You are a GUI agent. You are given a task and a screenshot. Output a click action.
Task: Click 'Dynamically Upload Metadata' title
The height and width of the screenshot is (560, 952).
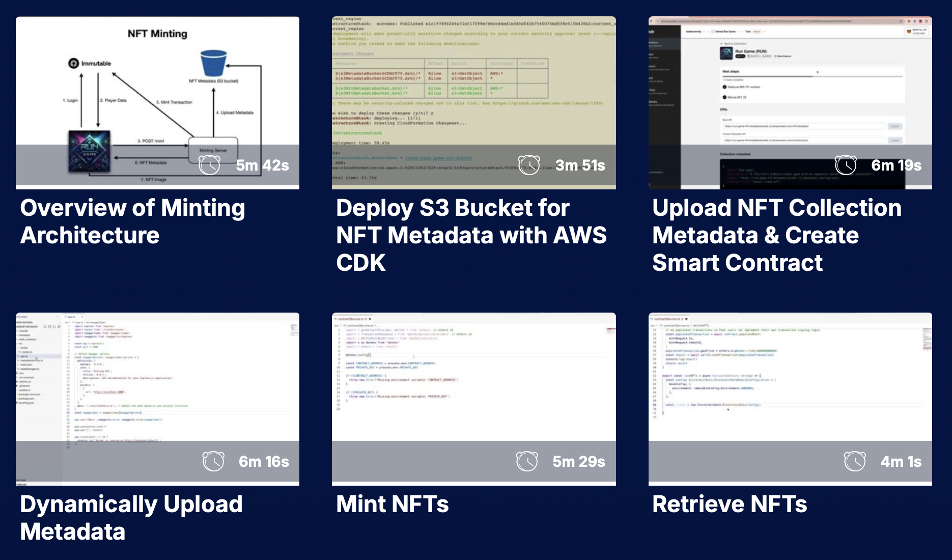131,518
